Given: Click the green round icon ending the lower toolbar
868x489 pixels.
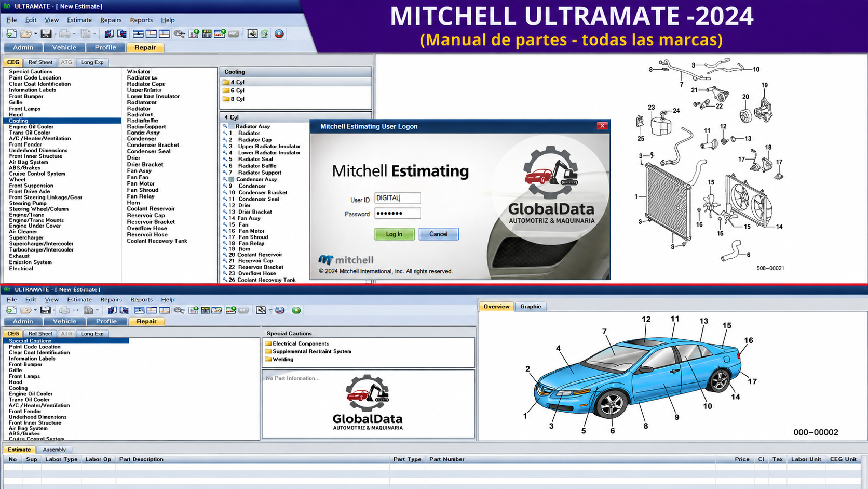Looking at the screenshot, I should (296, 310).
